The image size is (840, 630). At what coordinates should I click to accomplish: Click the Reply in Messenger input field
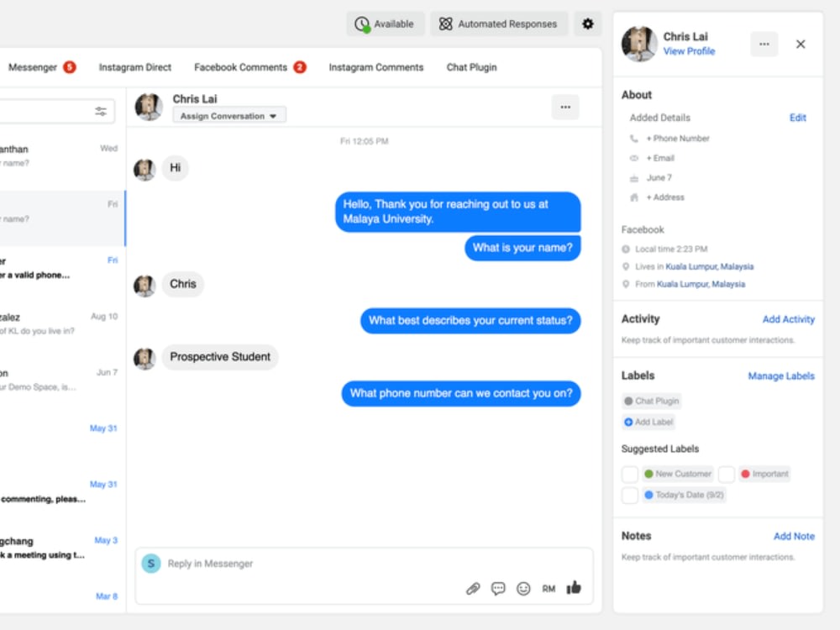click(x=365, y=564)
